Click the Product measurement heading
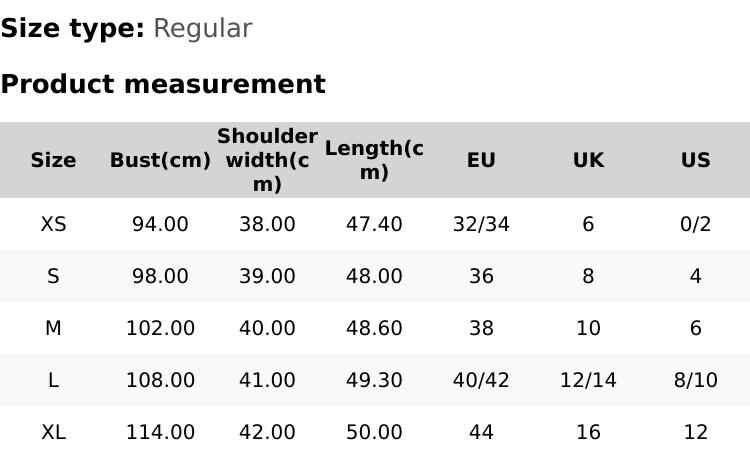This screenshot has width=750, height=458. (163, 84)
